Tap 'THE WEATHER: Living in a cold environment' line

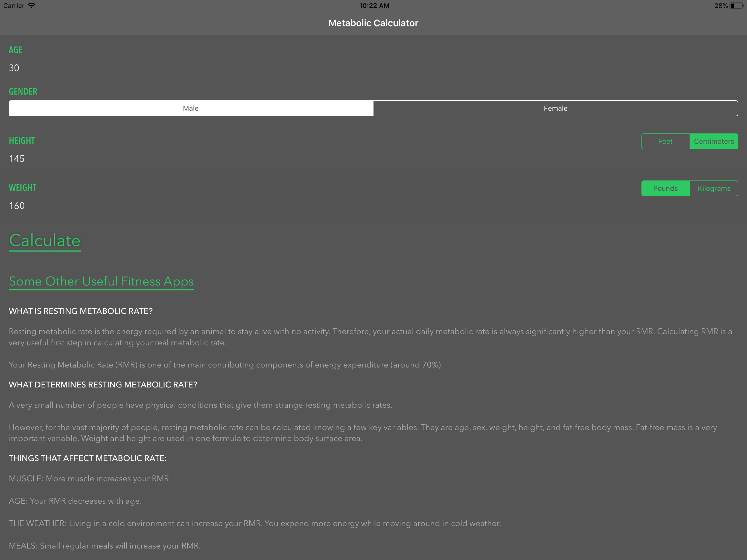(x=255, y=524)
